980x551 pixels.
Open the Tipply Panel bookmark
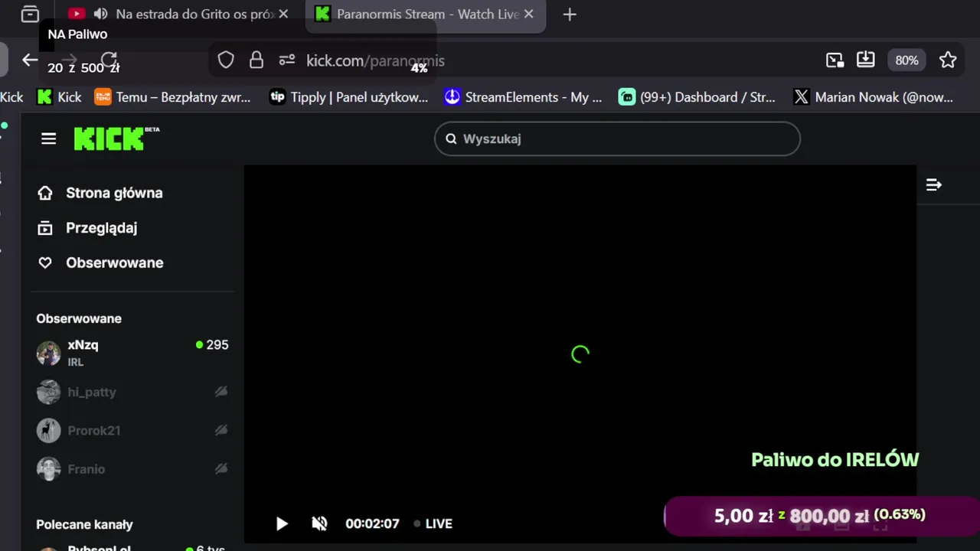pyautogui.click(x=348, y=97)
